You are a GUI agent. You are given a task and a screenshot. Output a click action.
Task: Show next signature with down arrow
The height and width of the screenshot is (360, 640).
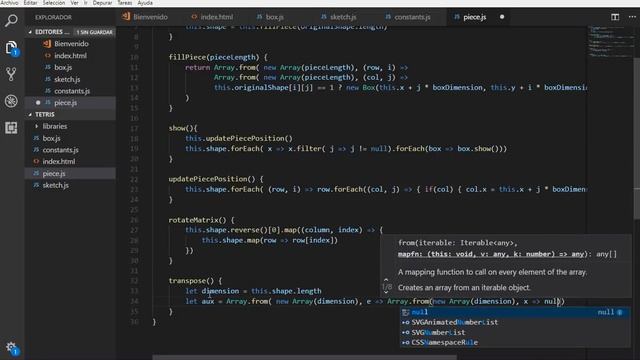click(x=386, y=292)
